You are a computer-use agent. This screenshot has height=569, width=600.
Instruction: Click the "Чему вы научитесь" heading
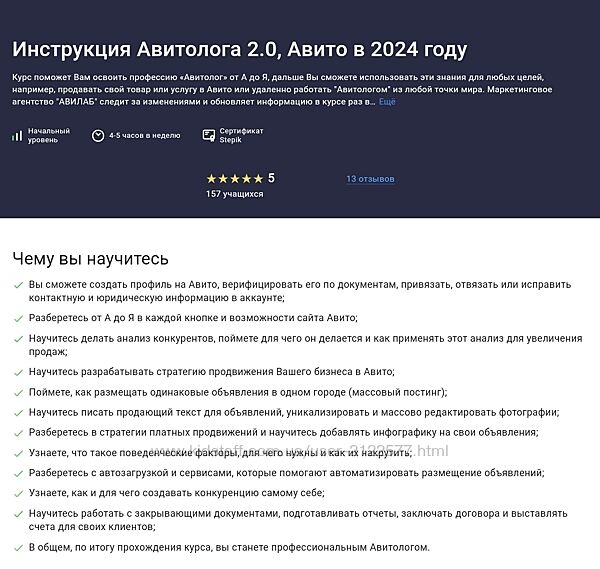[x=90, y=259]
